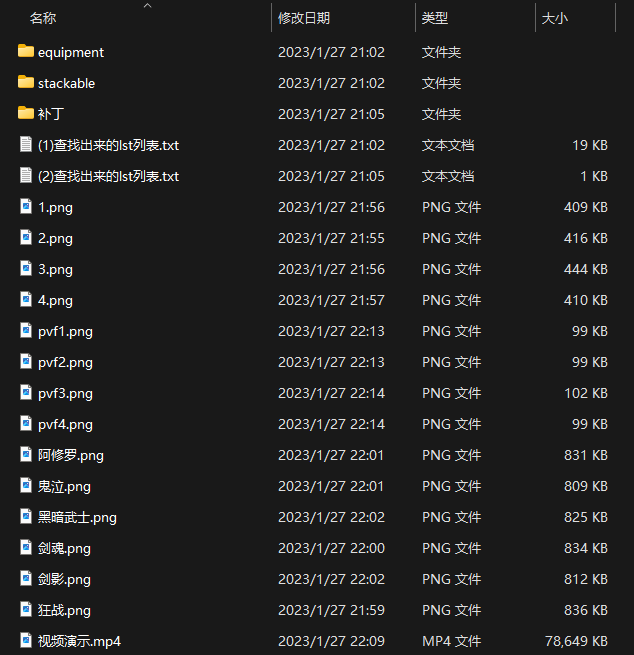Click the 2023/1/27 22:09 date cell
This screenshot has width=634, height=655.
click(x=331, y=641)
